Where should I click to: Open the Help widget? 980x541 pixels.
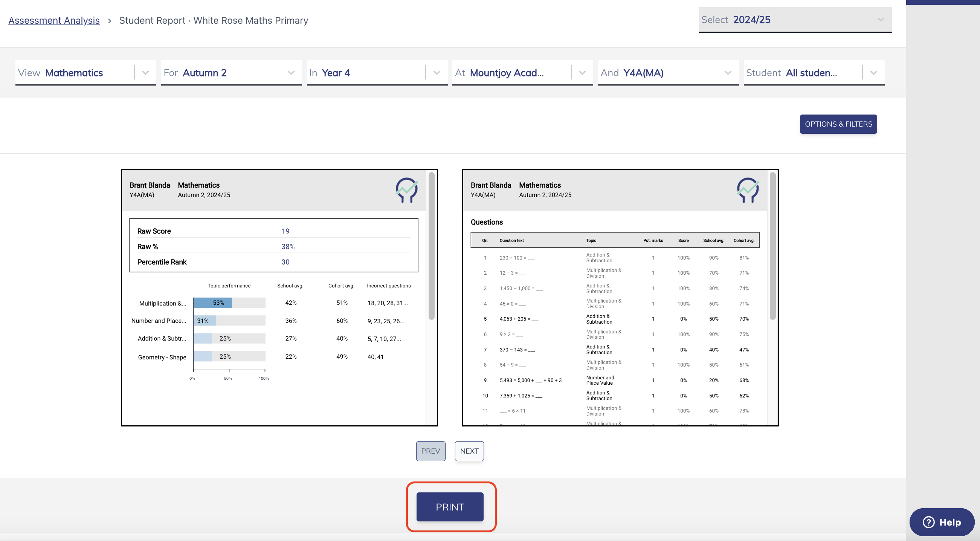(x=942, y=522)
